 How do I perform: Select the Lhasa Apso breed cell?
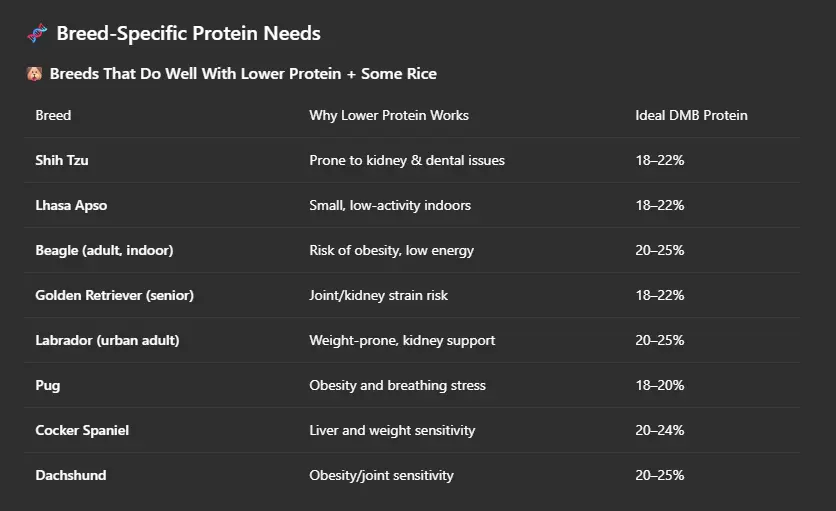click(x=71, y=205)
